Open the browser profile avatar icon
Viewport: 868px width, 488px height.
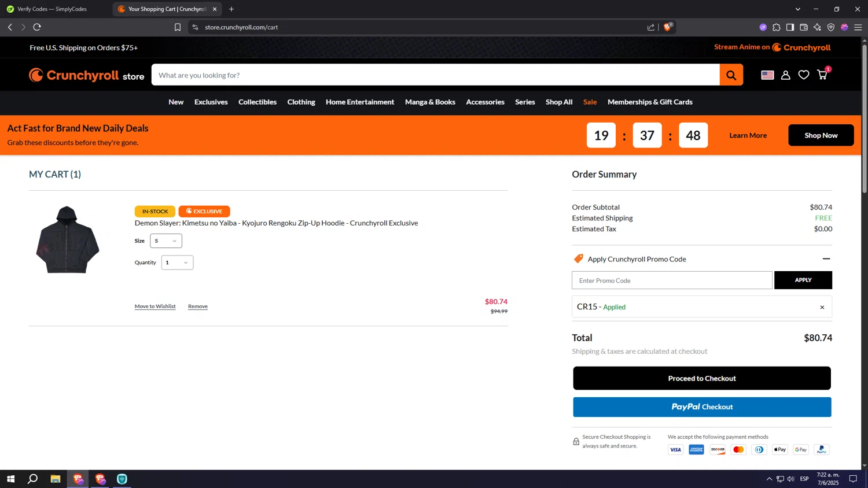point(844,27)
